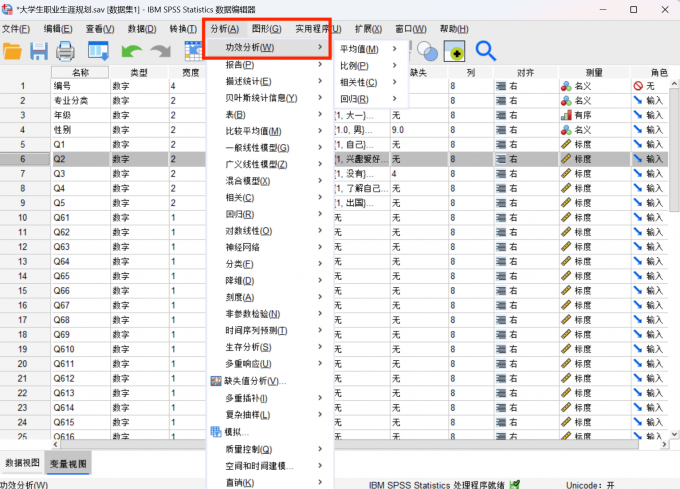Click the scale ruler icon in row Q2
The height and width of the screenshot is (489, 680).
(x=566, y=159)
